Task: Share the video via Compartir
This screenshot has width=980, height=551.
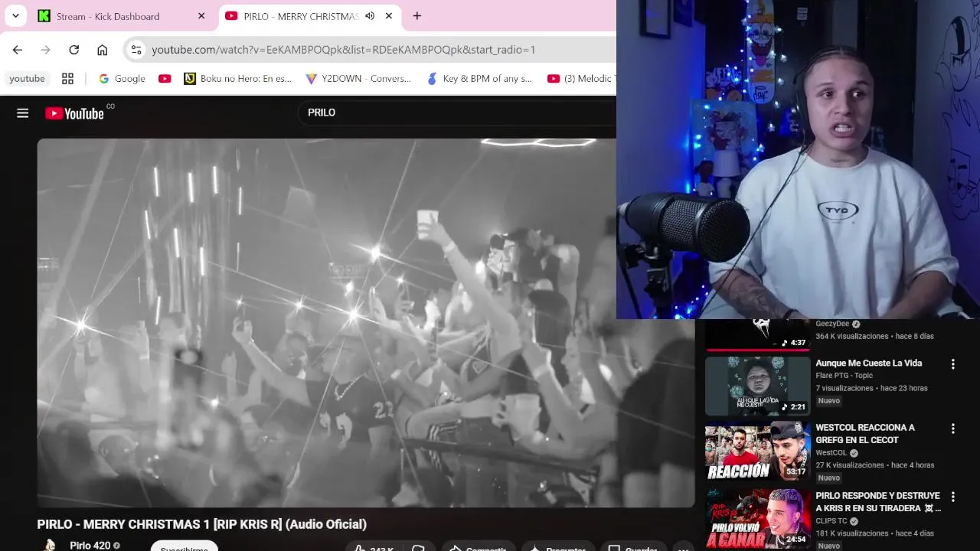Action: coord(478,548)
